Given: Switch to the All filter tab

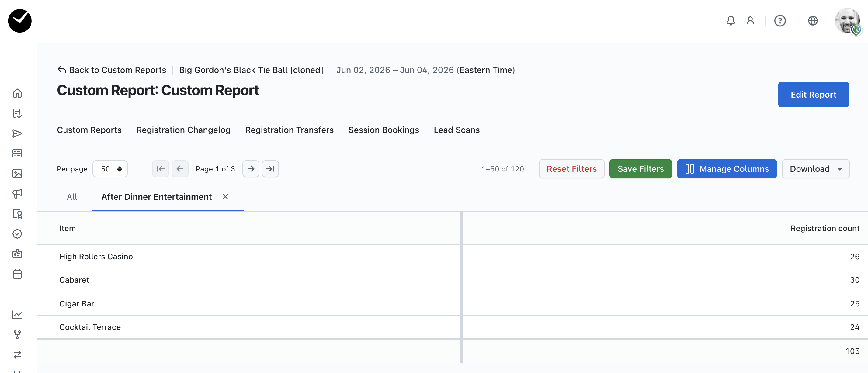Looking at the screenshot, I should pos(72,197).
